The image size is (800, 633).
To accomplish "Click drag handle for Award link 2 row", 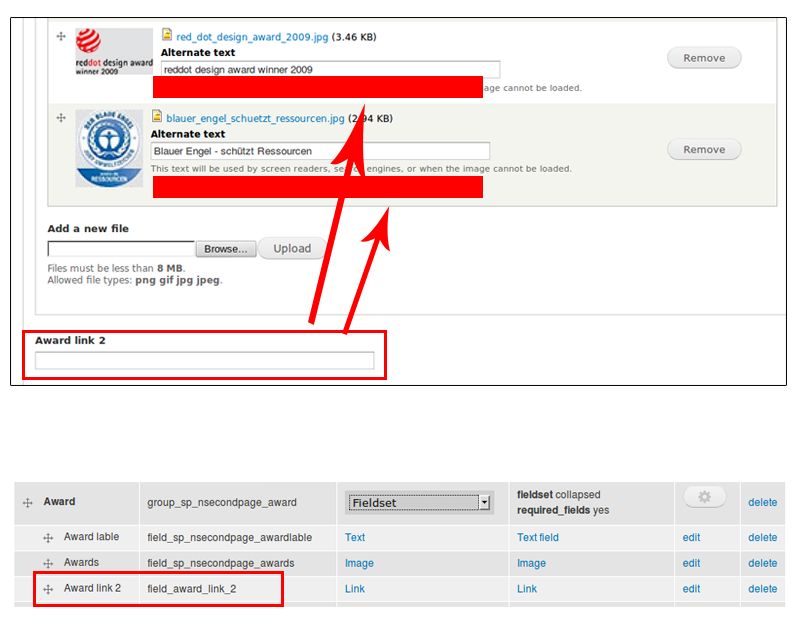I will [x=48, y=589].
